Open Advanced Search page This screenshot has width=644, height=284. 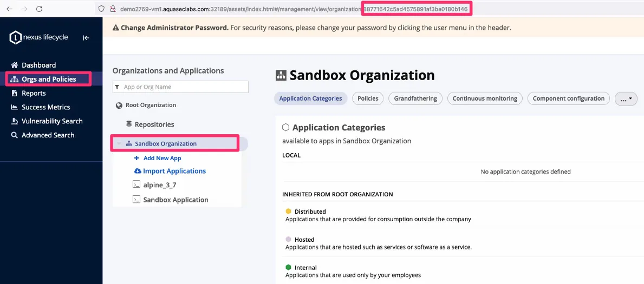(x=48, y=135)
